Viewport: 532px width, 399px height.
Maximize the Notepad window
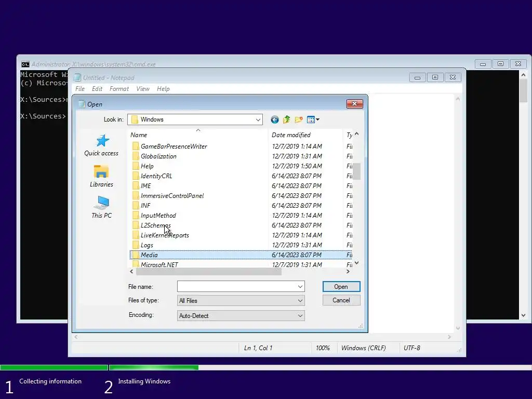pos(435,77)
